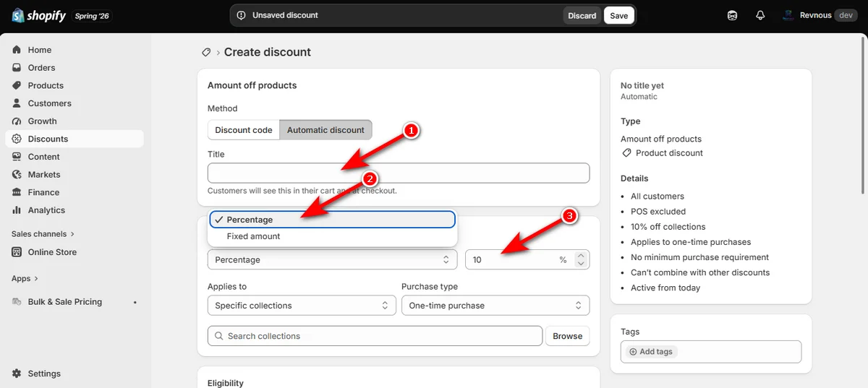Increase the percentage value with up arrow
The height and width of the screenshot is (388, 868).
click(x=580, y=256)
